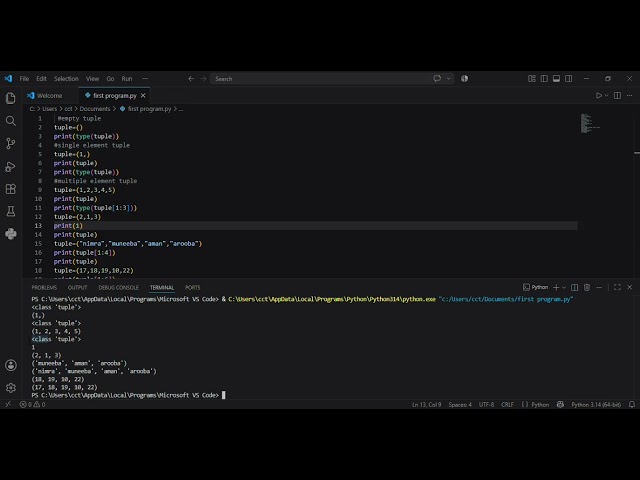Kill terminal with the trash icon
640x480 pixels.
[x=587, y=287]
